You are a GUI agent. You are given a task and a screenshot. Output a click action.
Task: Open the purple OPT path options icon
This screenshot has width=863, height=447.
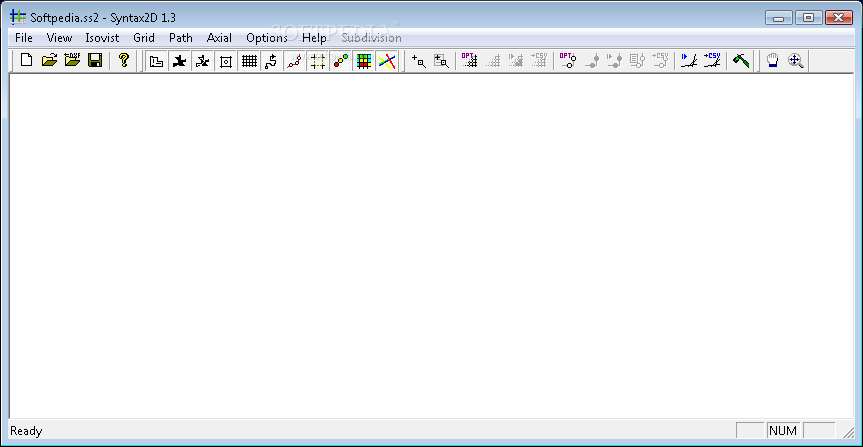click(567, 60)
